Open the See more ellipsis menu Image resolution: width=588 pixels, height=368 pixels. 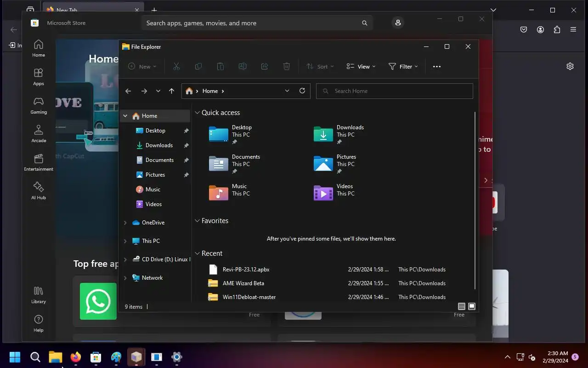click(437, 67)
